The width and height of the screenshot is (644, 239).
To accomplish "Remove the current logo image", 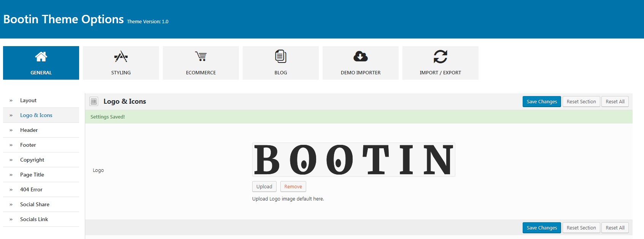I will click(293, 186).
